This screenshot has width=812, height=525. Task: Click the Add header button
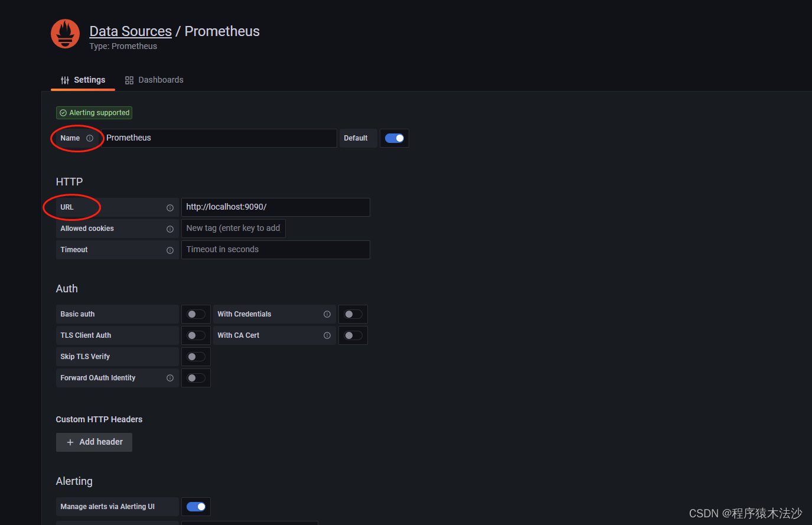94,442
